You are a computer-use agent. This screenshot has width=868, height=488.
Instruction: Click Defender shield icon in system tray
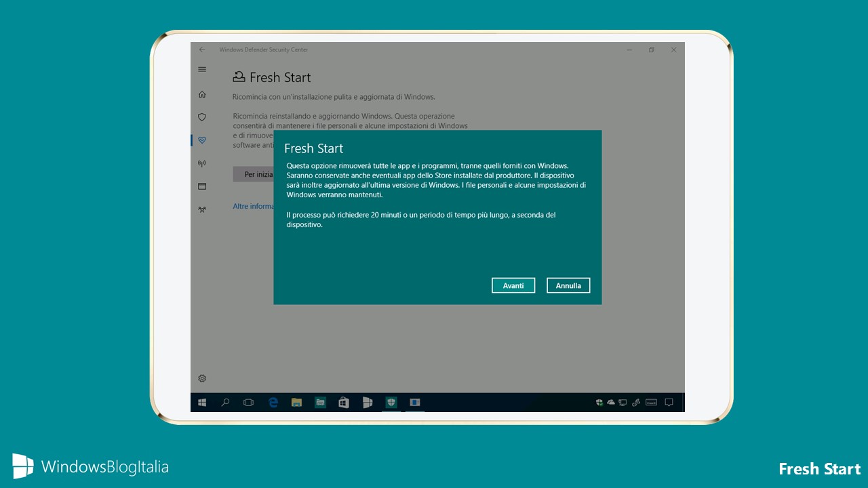pyautogui.click(x=599, y=403)
